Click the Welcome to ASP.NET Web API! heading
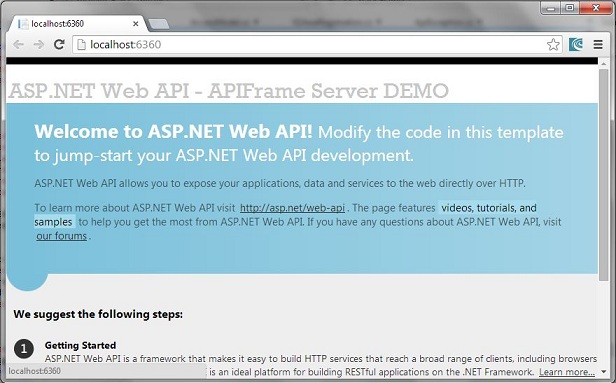The width and height of the screenshot is (616, 383). click(173, 132)
